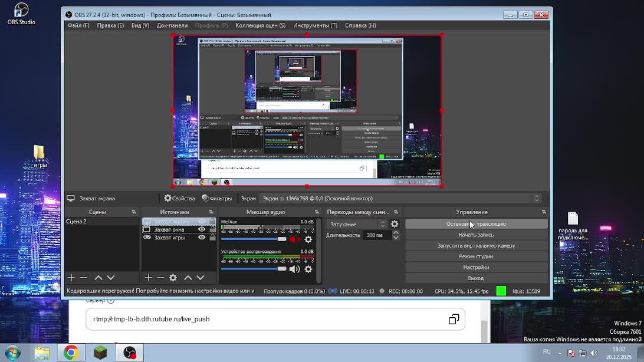
Task: Open the Инструменты menu
Action: (x=315, y=25)
